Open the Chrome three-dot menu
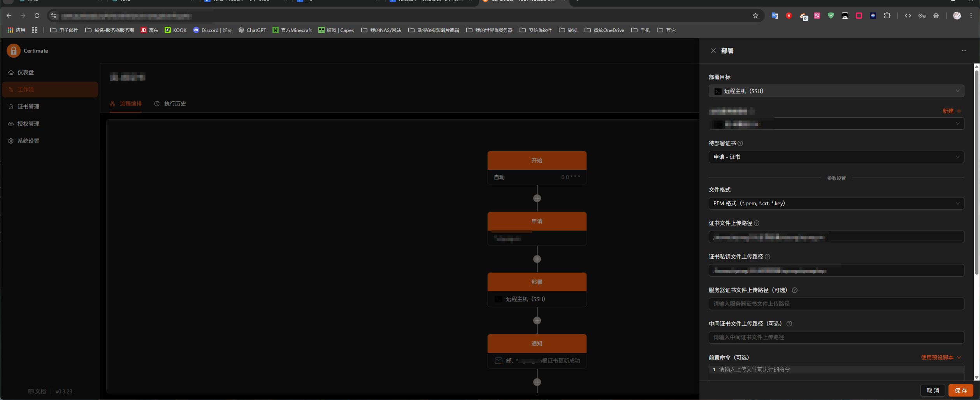980x400 pixels. [971, 16]
